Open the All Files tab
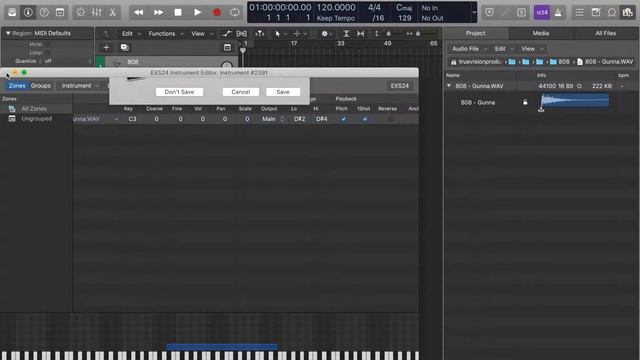 (606, 33)
